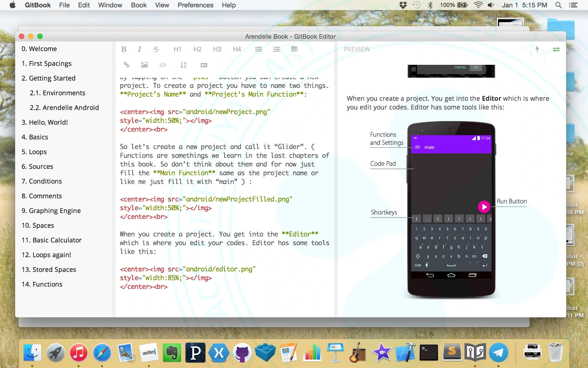Open the Preferences menu
This screenshot has height=368, width=588.
pyautogui.click(x=196, y=5)
